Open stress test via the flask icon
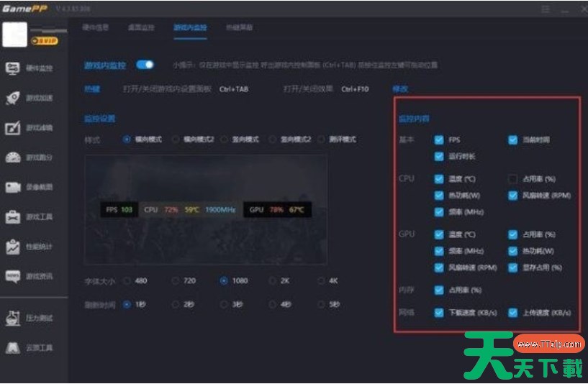This screenshot has width=588, height=384. 12,318
